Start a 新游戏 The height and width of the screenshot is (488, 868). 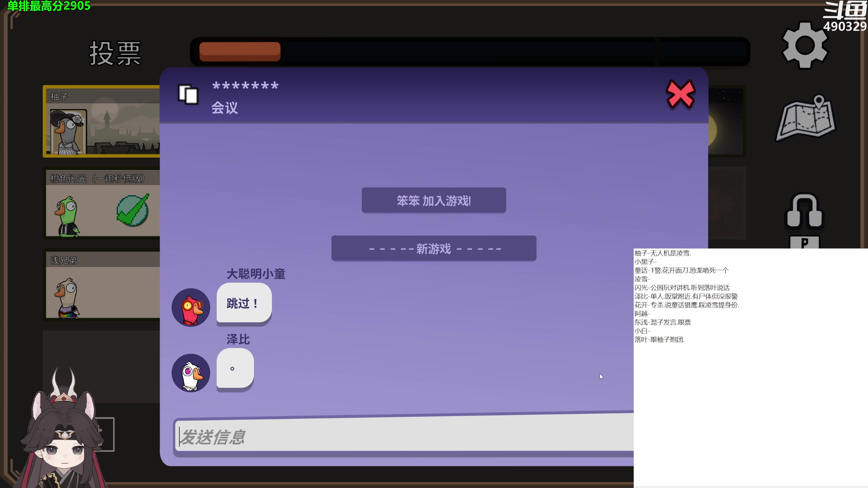click(x=434, y=248)
